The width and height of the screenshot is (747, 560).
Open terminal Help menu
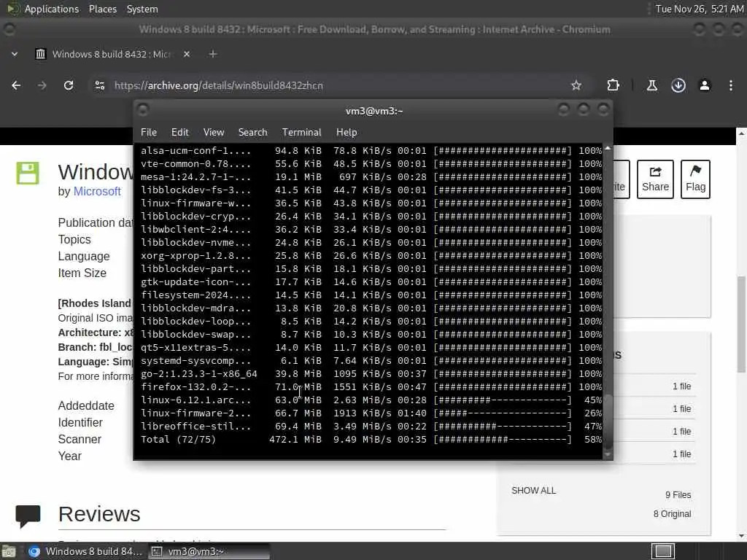[x=347, y=133]
